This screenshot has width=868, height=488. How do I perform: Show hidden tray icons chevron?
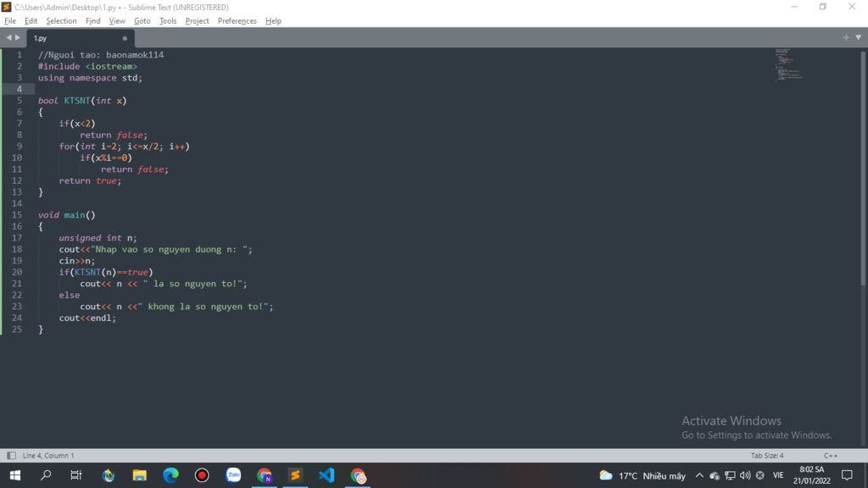[x=699, y=475]
